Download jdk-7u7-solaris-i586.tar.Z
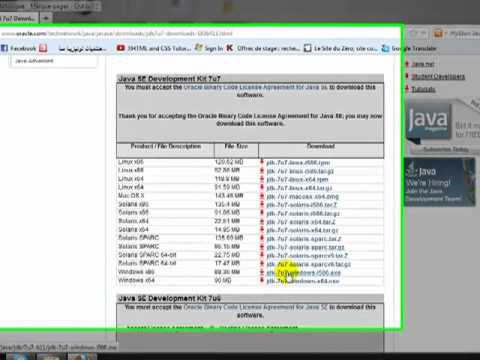The height and width of the screenshot is (360, 480). tap(302, 205)
